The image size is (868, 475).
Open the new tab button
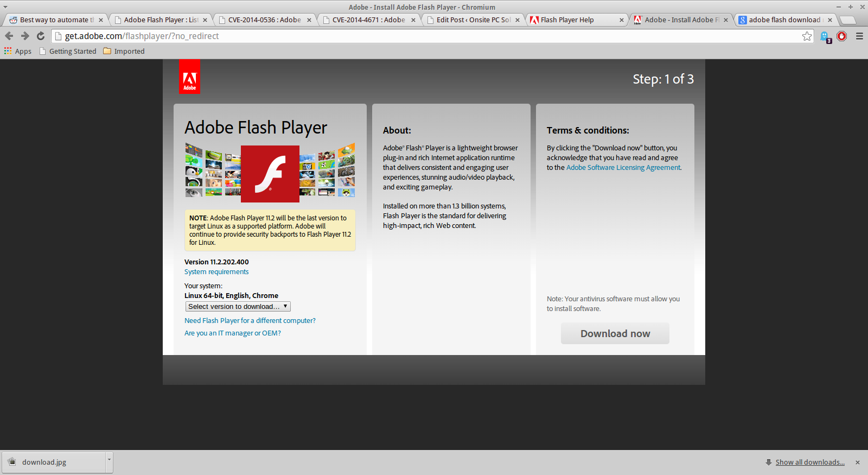point(847,20)
